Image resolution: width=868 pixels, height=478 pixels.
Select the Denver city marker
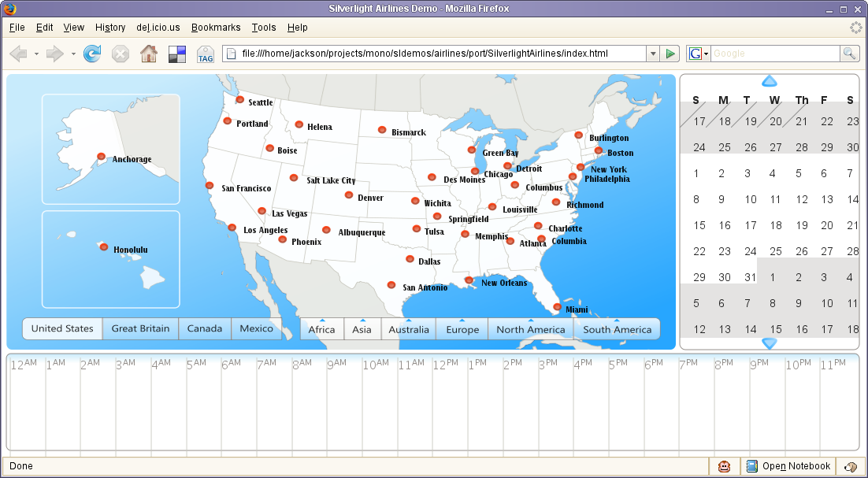349,195
